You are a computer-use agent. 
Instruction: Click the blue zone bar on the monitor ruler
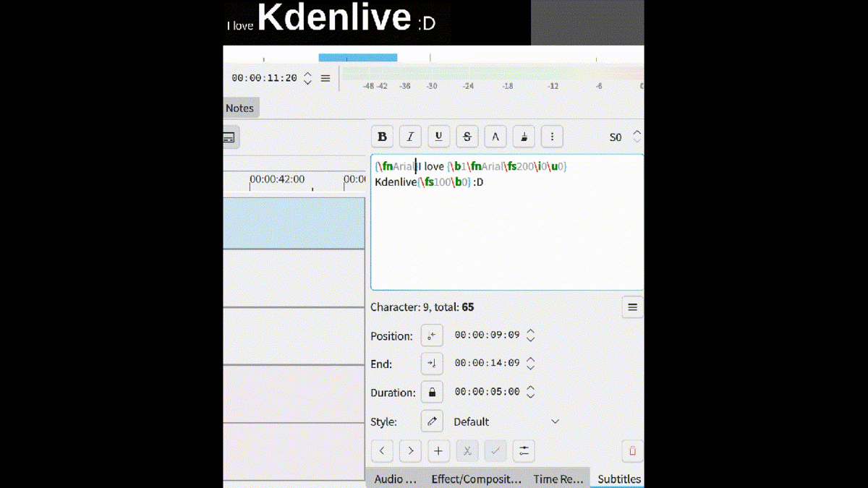(x=358, y=58)
